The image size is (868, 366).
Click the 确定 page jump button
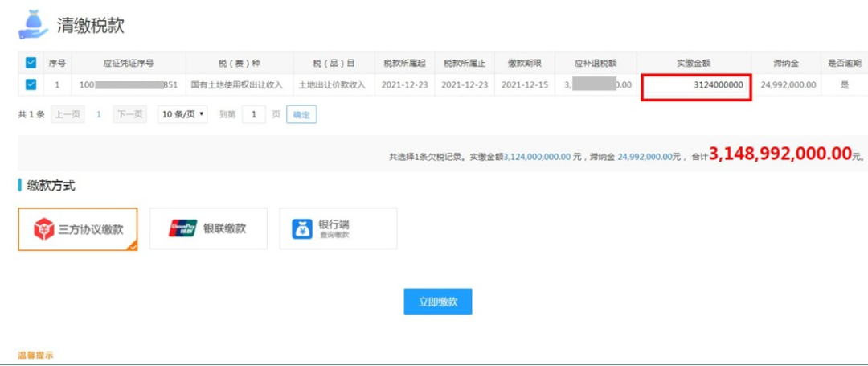tap(301, 114)
